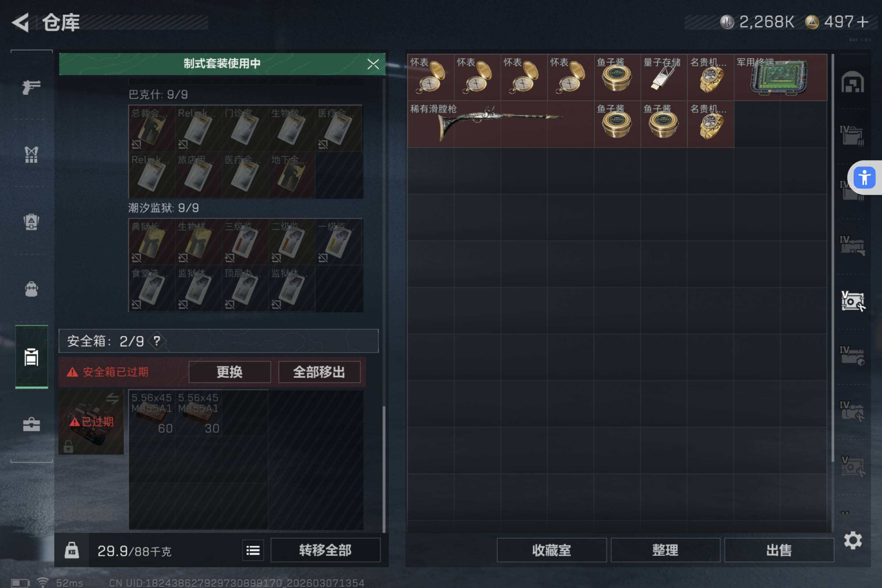Open the 收藏室 collection room
The height and width of the screenshot is (588, 882).
click(x=552, y=550)
